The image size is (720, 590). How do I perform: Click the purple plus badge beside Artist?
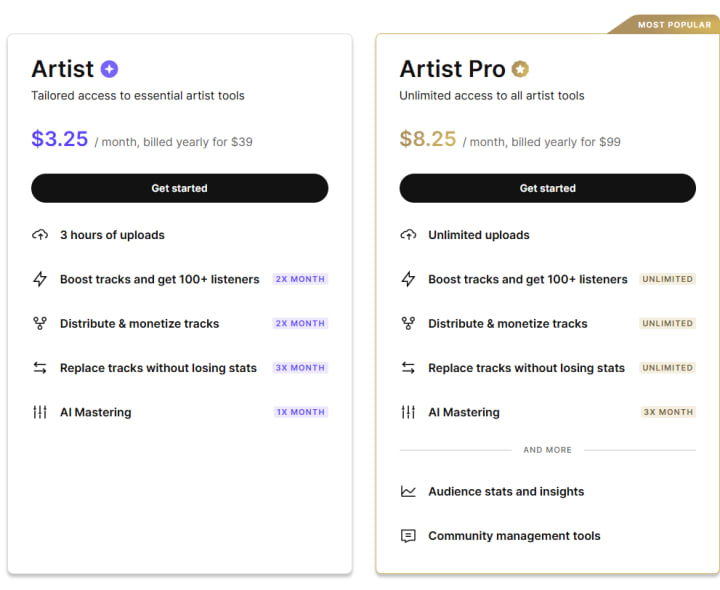coord(110,69)
